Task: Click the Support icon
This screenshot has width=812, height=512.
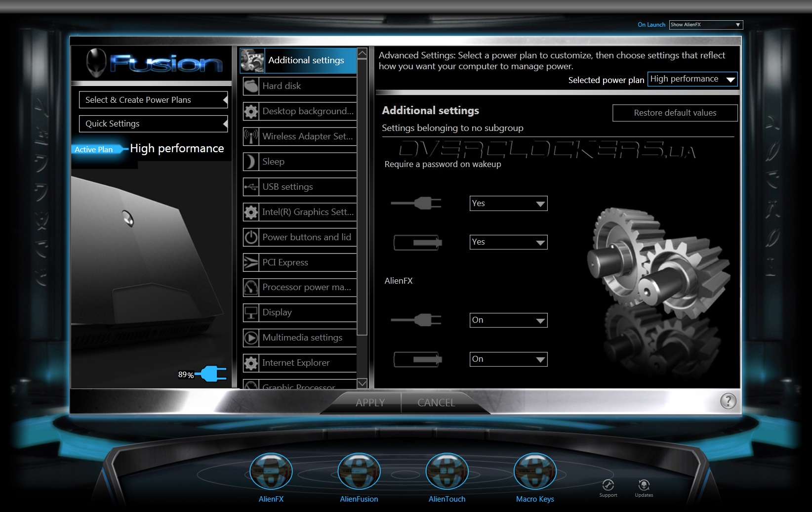Action: click(x=608, y=485)
